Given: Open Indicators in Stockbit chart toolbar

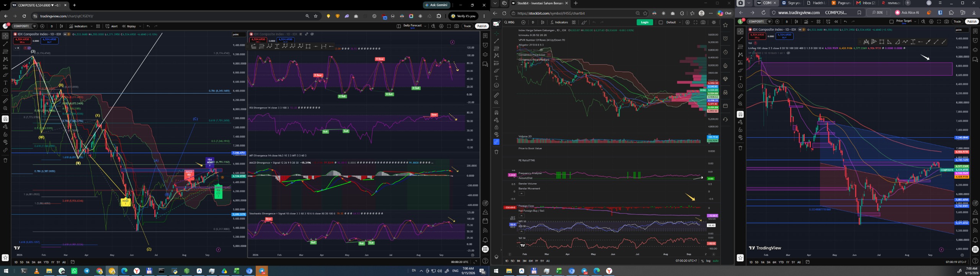Looking at the screenshot, I should (559, 22).
